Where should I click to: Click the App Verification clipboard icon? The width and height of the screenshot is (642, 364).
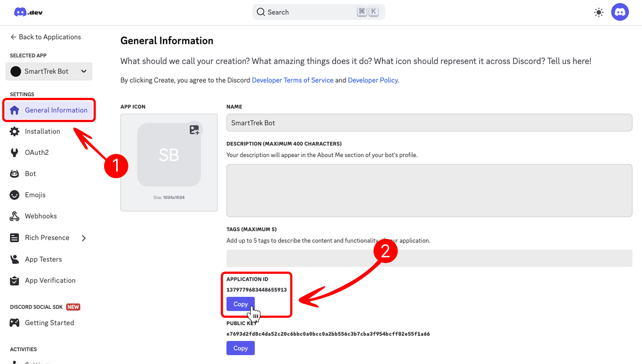(x=14, y=280)
